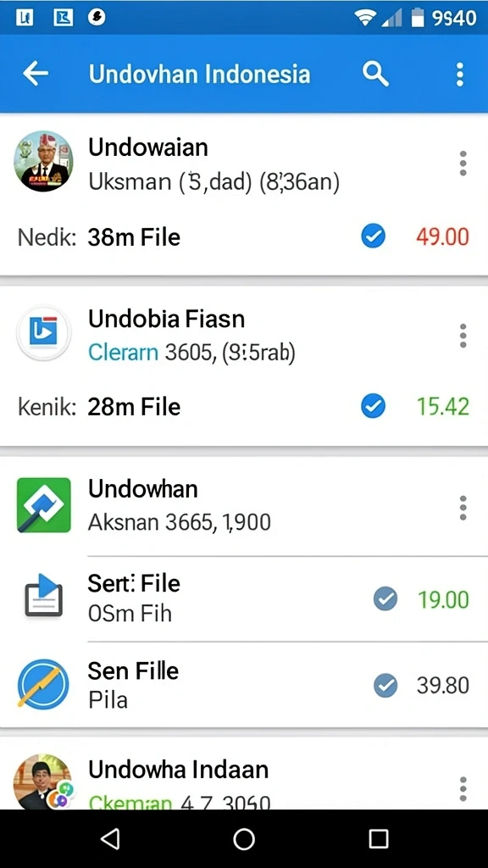
Task: Open the header overflow menu
Action: [459, 75]
